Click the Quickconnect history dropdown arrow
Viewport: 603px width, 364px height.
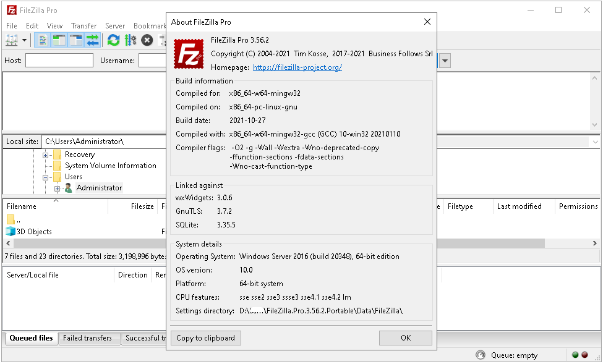click(x=445, y=61)
